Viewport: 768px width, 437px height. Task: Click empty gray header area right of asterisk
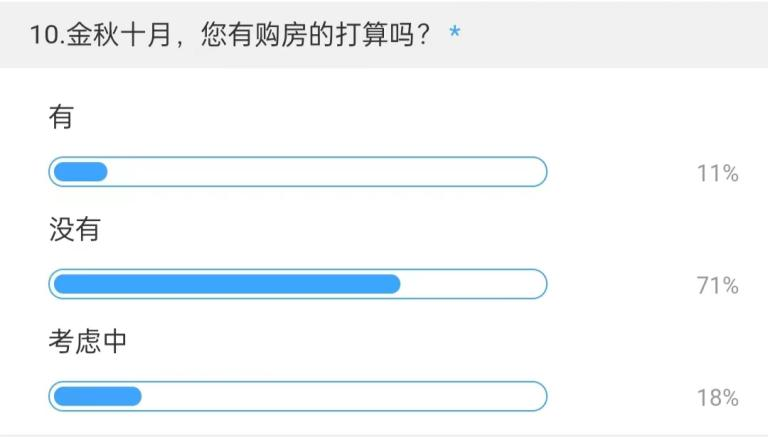pos(610,33)
